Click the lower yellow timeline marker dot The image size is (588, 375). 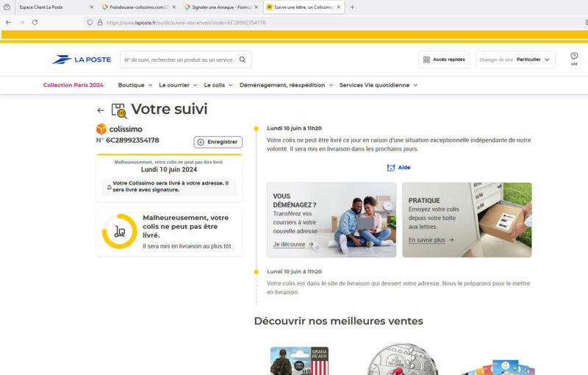point(257,272)
